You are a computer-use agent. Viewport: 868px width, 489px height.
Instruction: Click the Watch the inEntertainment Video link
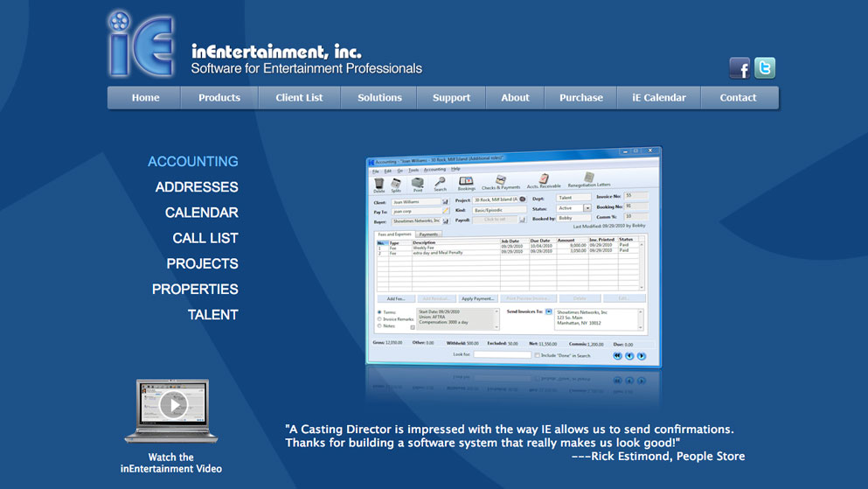(x=171, y=463)
